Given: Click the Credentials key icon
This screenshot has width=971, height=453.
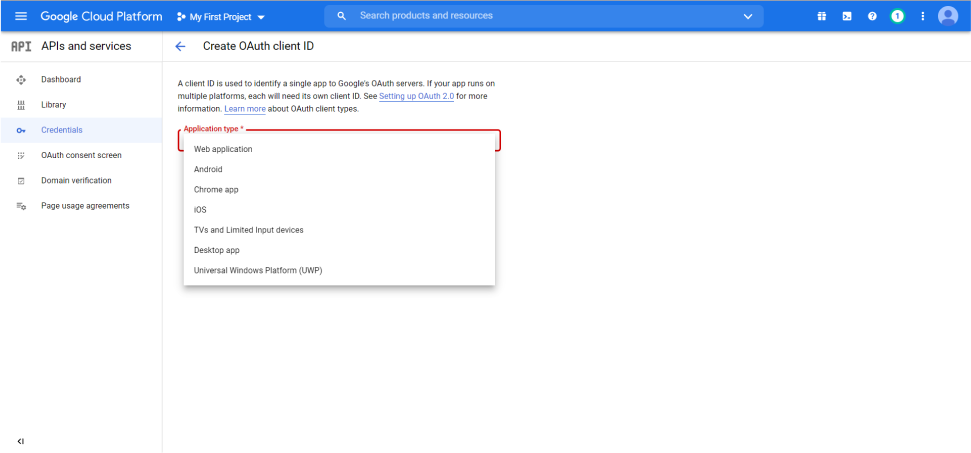Looking at the screenshot, I should click(x=21, y=131).
